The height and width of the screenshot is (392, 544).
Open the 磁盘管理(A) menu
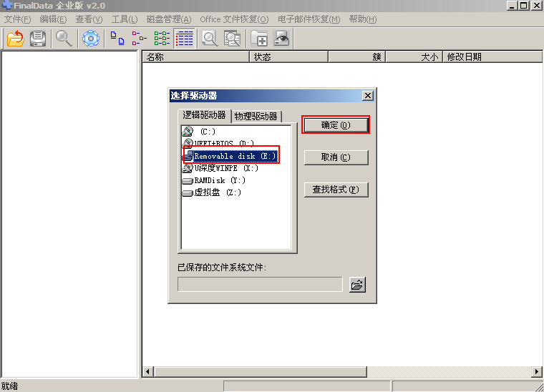click(x=169, y=19)
